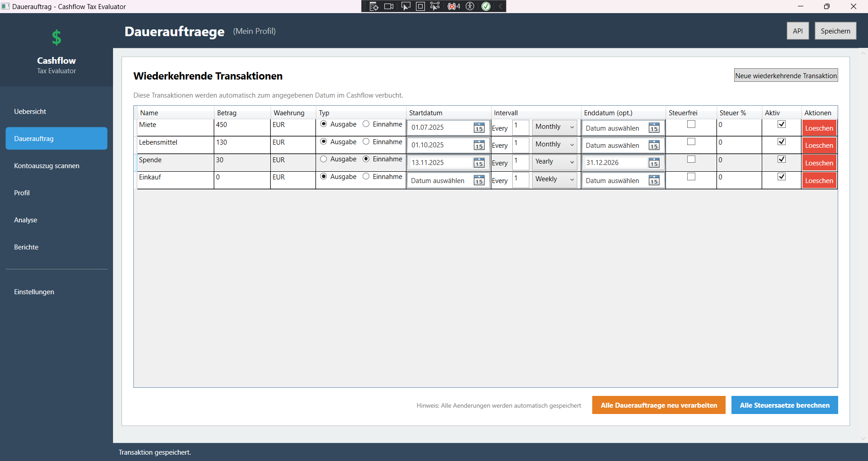Disable Aktiv checkbox for Spende row

coord(782,159)
